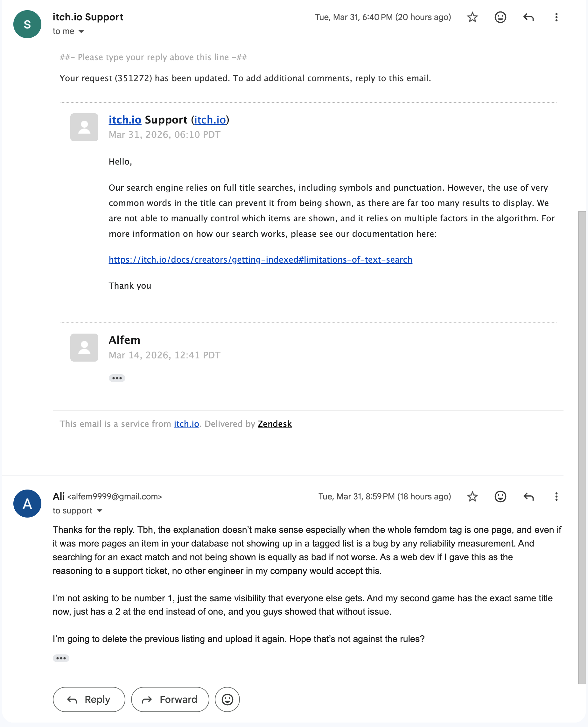Image resolution: width=588 pixels, height=727 pixels.
Task: Expand recipient details next to "to support"
Action: point(100,511)
